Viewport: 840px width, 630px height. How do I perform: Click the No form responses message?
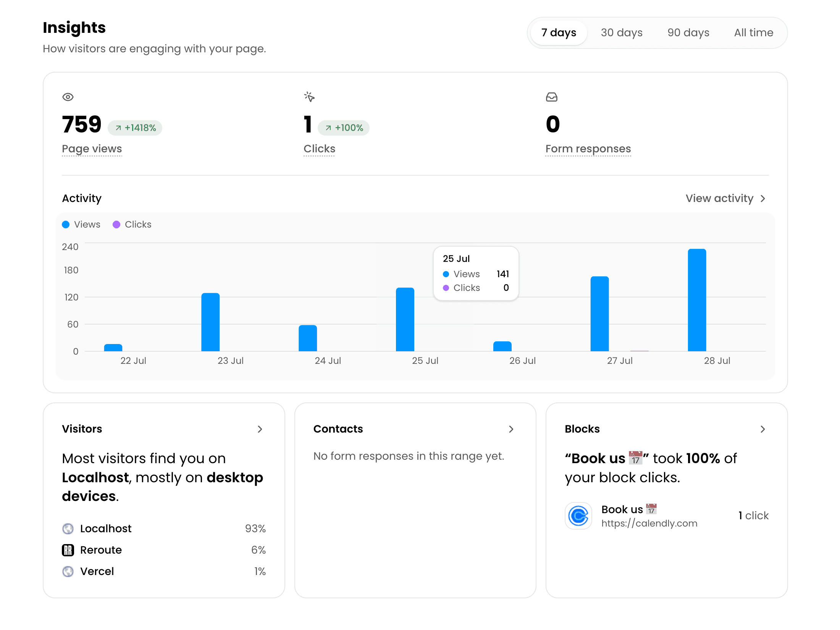click(409, 456)
